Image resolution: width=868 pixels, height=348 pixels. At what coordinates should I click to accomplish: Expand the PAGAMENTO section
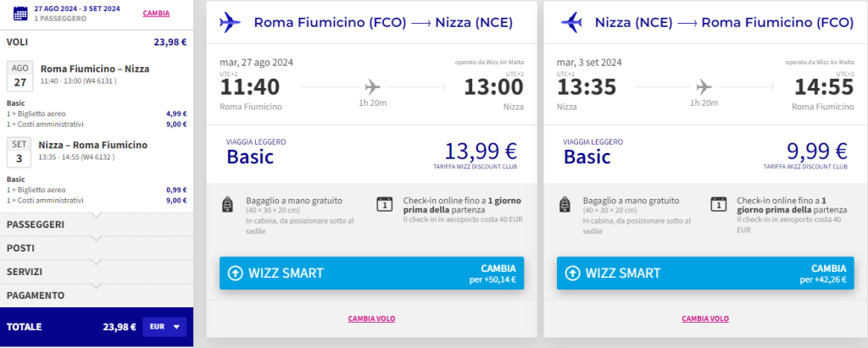(x=97, y=296)
